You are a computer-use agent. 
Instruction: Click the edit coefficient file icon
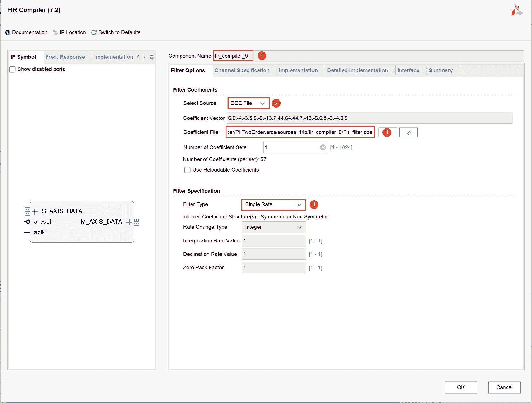[408, 132]
